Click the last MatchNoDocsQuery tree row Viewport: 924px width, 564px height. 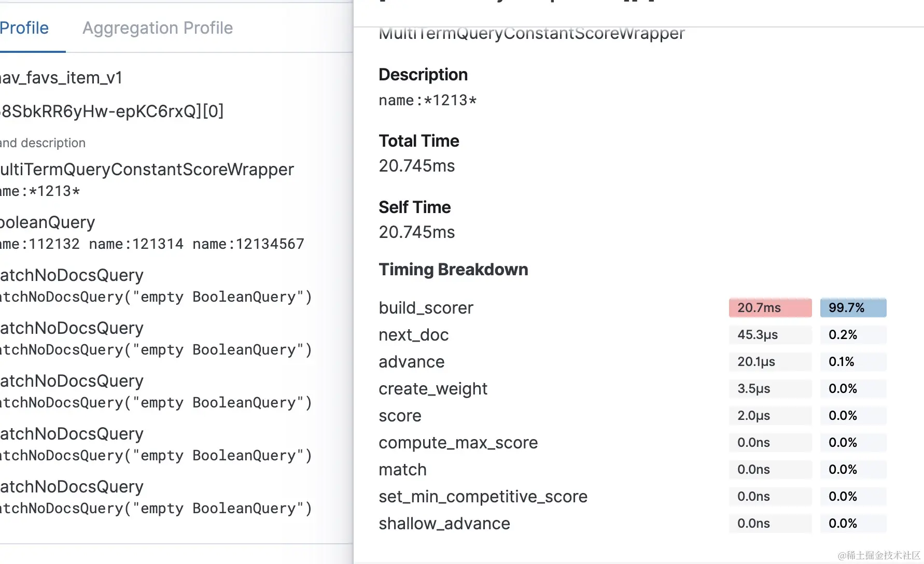72,487
